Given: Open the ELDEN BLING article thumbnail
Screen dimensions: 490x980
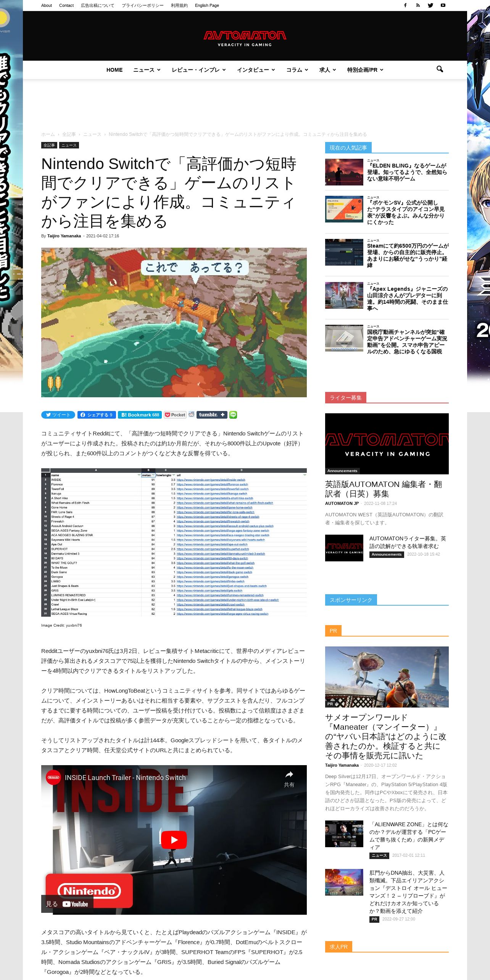Looking at the screenshot, I should (344, 172).
